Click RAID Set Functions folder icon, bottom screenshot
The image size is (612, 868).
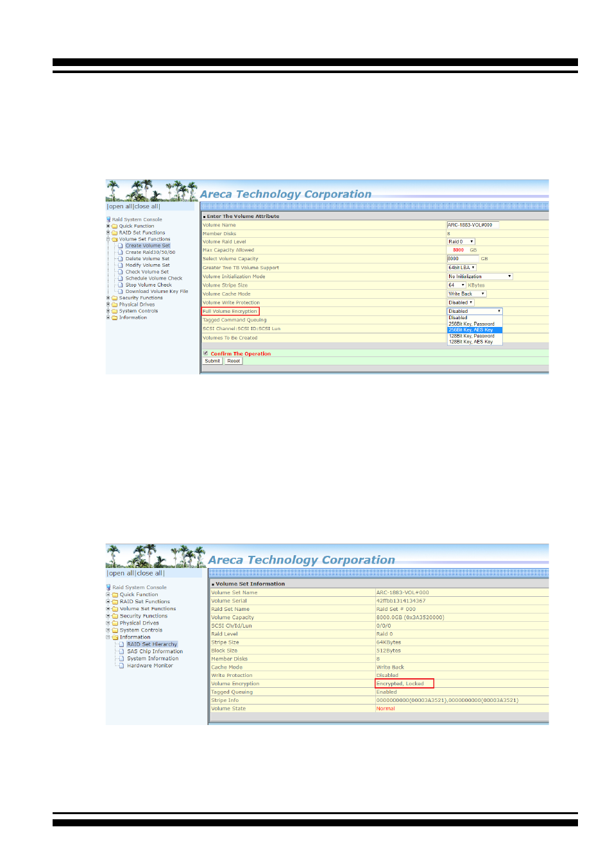[x=115, y=601]
